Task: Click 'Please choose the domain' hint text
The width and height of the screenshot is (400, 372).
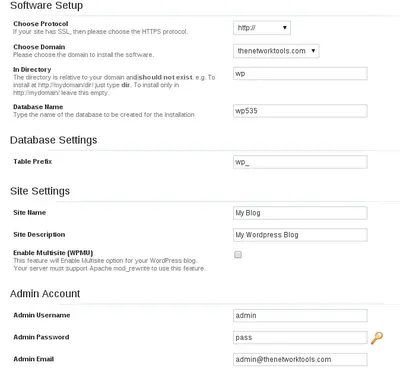Action: coord(83,55)
